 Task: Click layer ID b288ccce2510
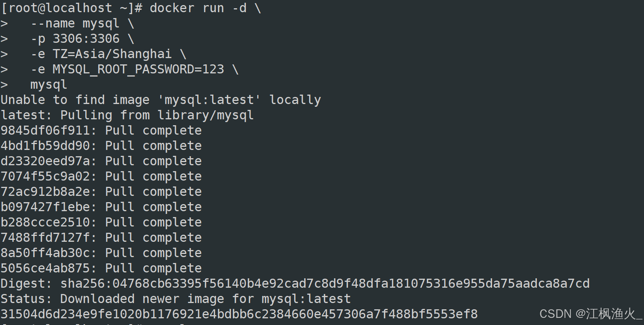(x=46, y=222)
